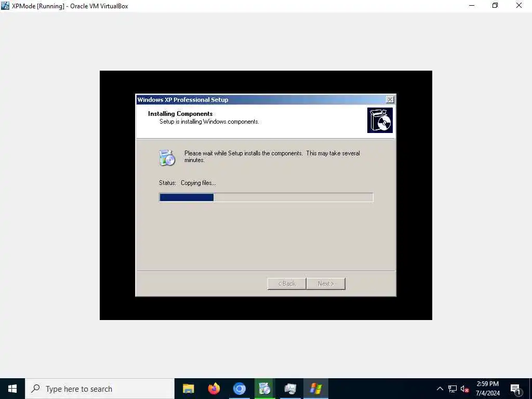Click the VirtualBox Manager taskbar icon
Viewport: 532px width, 399px height.
click(290, 389)
